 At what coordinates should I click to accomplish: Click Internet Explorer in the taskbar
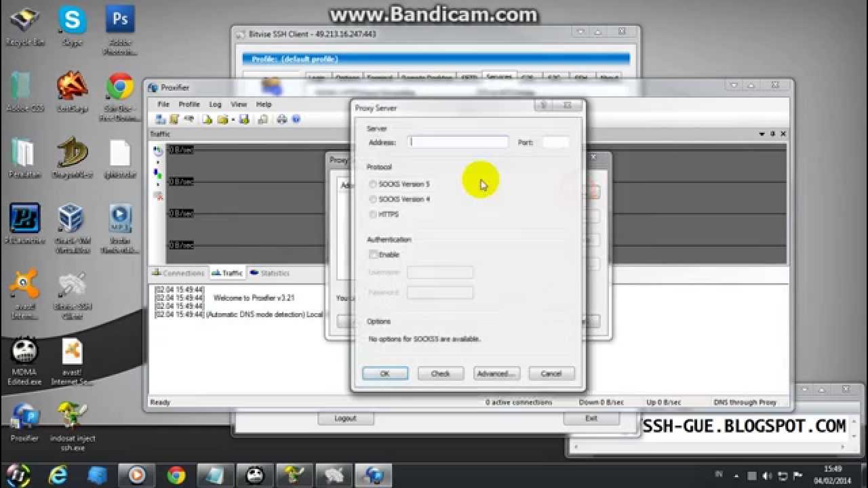tap(58, 474)
